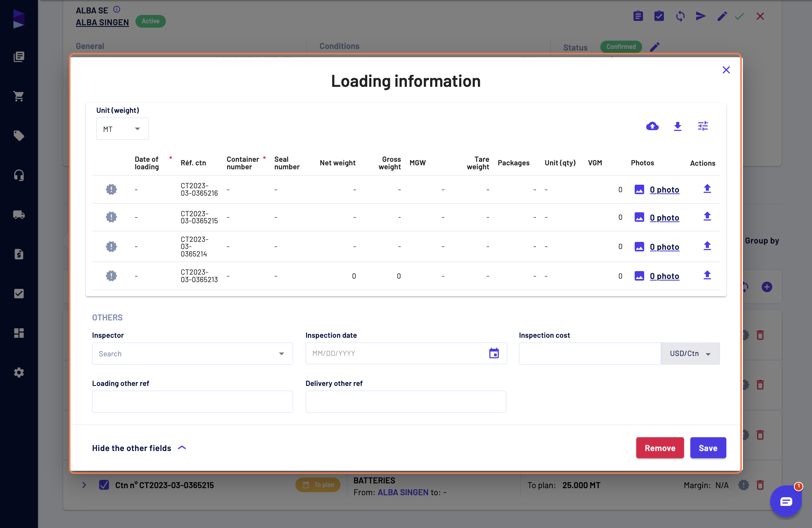
Task: Click the sync icon in the header toolbar
Action: 680,16
